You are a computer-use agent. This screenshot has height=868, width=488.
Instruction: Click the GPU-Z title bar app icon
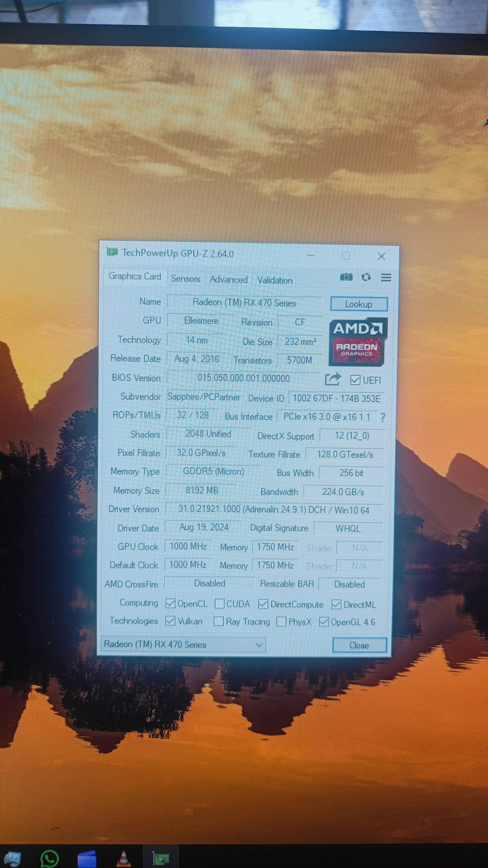pyautogui.click(x=112, y=252)
